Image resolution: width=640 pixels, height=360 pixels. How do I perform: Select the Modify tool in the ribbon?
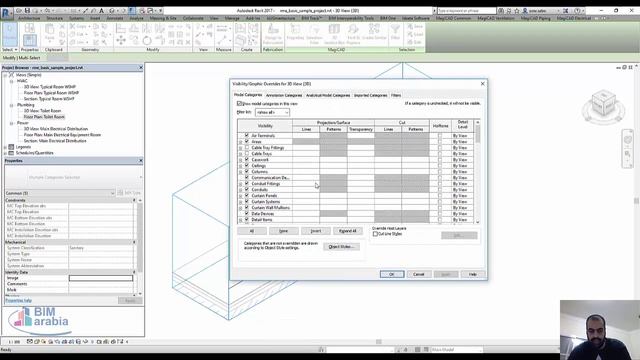pyautogui.click(x=10, y=34)
